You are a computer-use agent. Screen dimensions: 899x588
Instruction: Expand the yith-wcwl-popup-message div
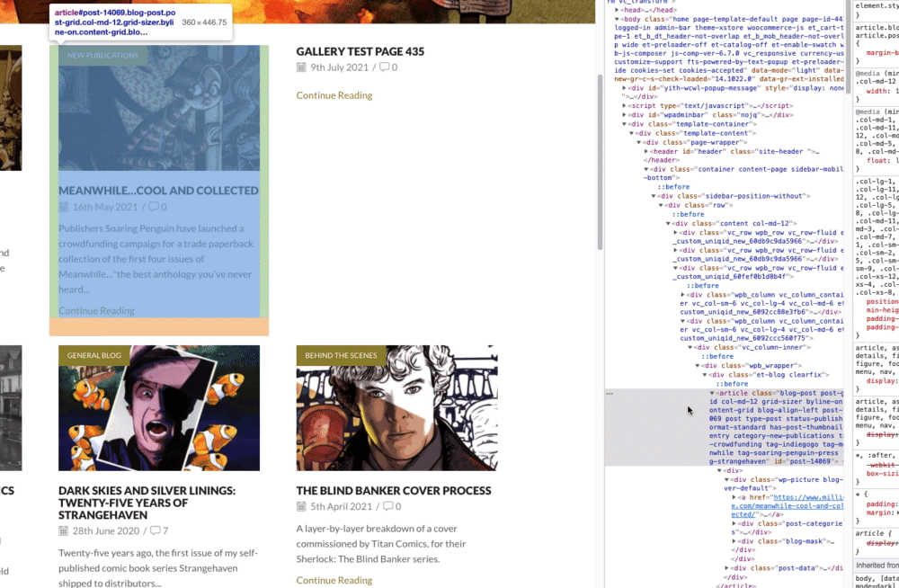[625, 88]
